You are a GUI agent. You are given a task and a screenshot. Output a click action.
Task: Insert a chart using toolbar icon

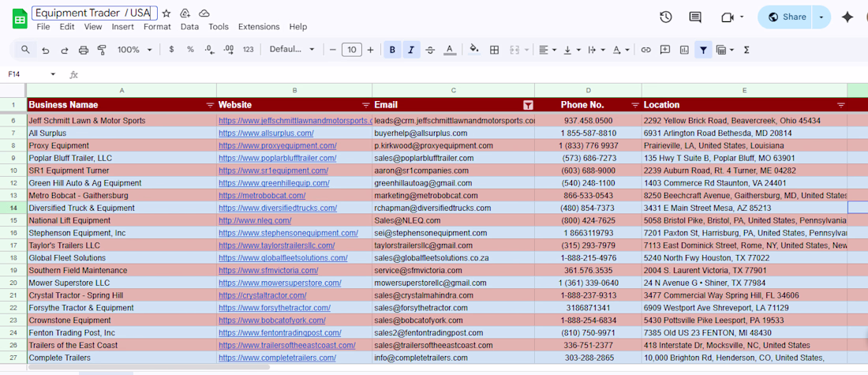tap(683, 50)
